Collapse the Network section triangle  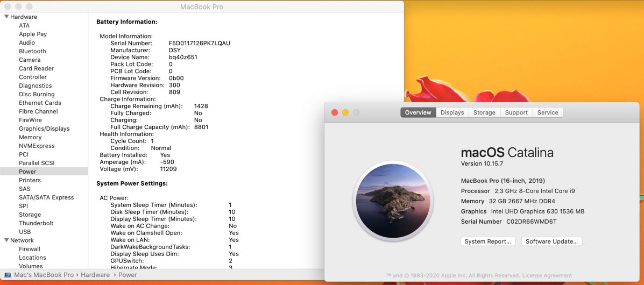click(6, 240)
